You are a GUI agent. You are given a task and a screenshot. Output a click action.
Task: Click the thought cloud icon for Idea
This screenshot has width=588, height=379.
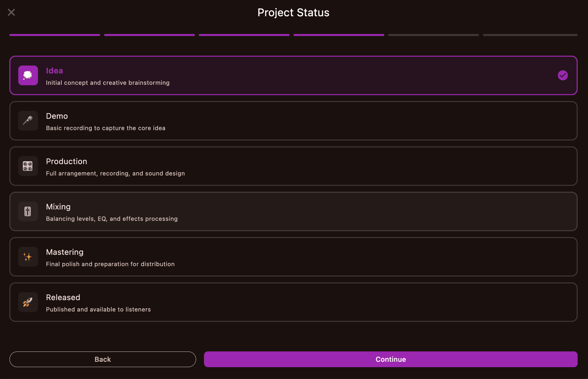click(x=28, y=75)
